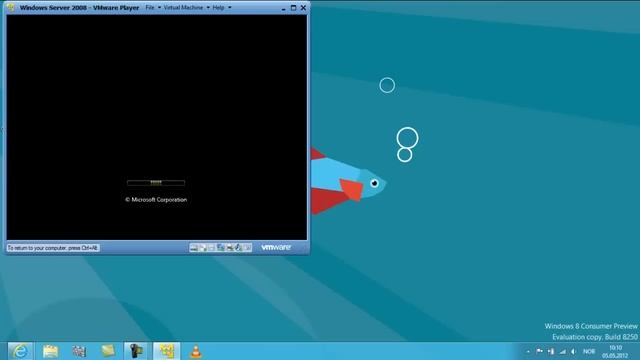
Task: Click the network adapter device icon
Action: [x=221, y=247]
